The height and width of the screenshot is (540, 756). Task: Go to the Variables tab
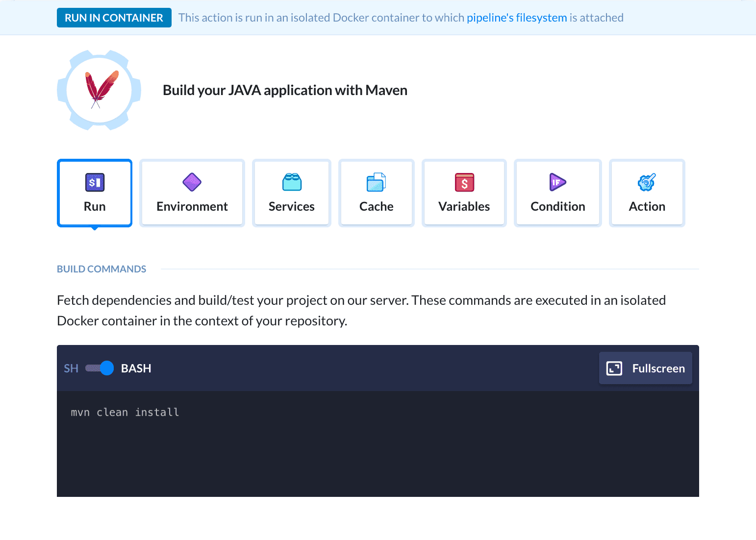tap(464, 193)
